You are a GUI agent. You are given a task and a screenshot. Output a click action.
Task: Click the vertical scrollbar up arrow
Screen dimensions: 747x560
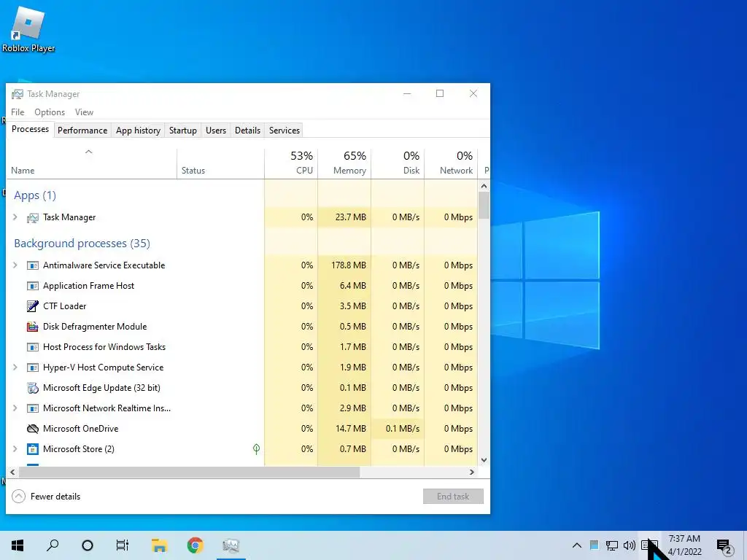pos(484,186)
